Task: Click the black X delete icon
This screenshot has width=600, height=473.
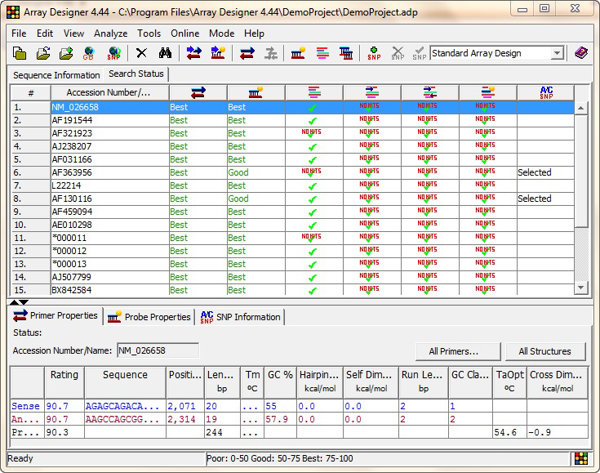Action: (142, 53)
